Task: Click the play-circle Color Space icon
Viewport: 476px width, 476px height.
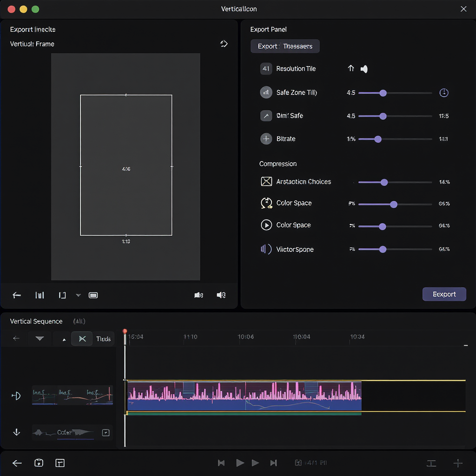Action: (x=266, y=225)
